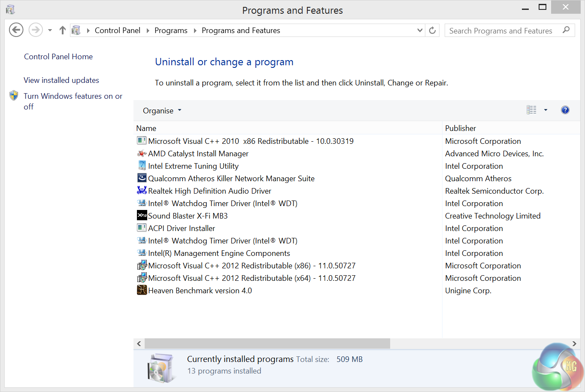Expand the arrow after Control Panel breadcrumb
585x392 pixels.
tap(148, 30)
